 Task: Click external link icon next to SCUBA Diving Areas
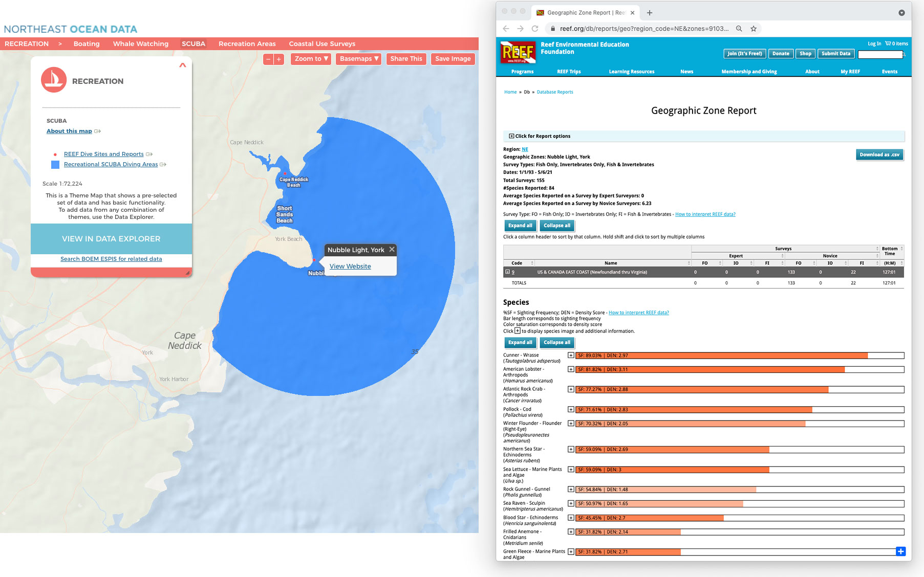pyautogui.click(x=163, y=164)
